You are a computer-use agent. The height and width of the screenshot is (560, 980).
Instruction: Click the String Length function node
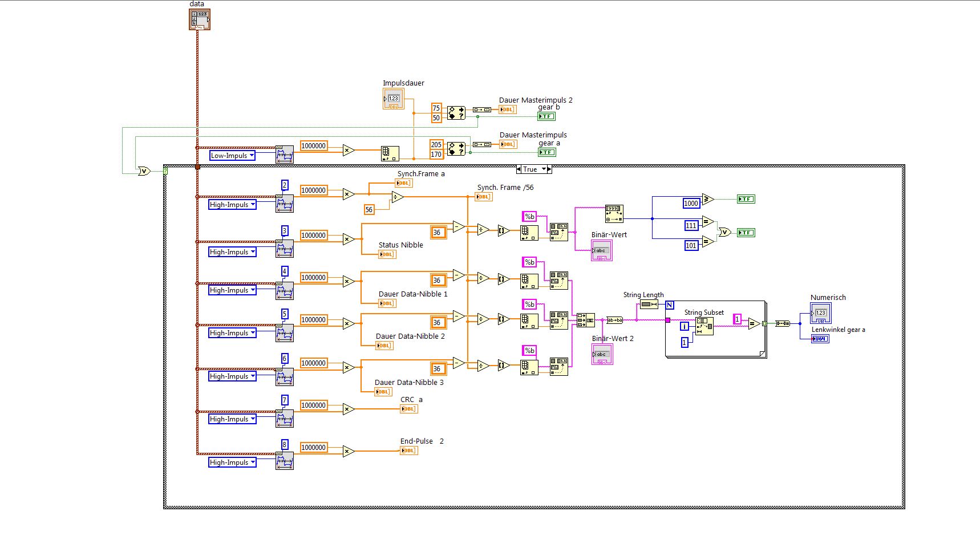coord(649,305)
